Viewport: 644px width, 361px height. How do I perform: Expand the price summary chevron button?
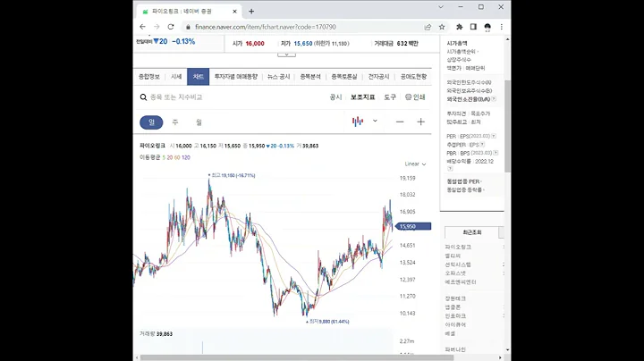pyautogui.click(x=287, y=55)
